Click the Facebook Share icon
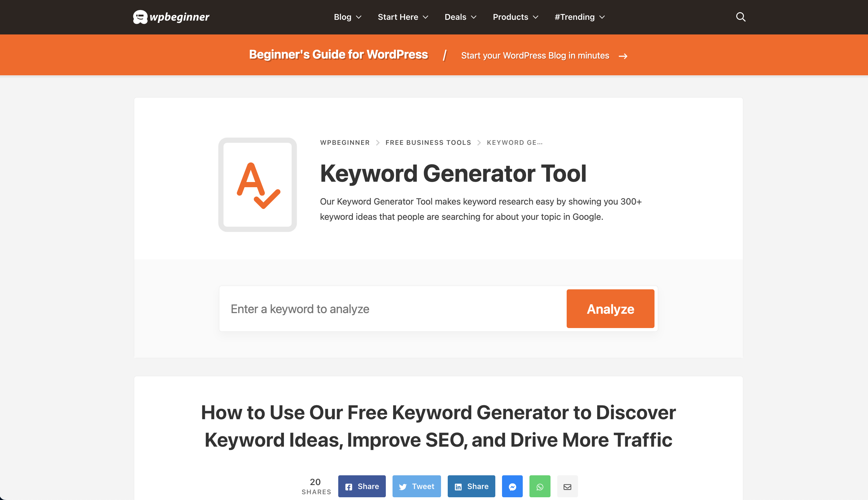 click(362, 486)
